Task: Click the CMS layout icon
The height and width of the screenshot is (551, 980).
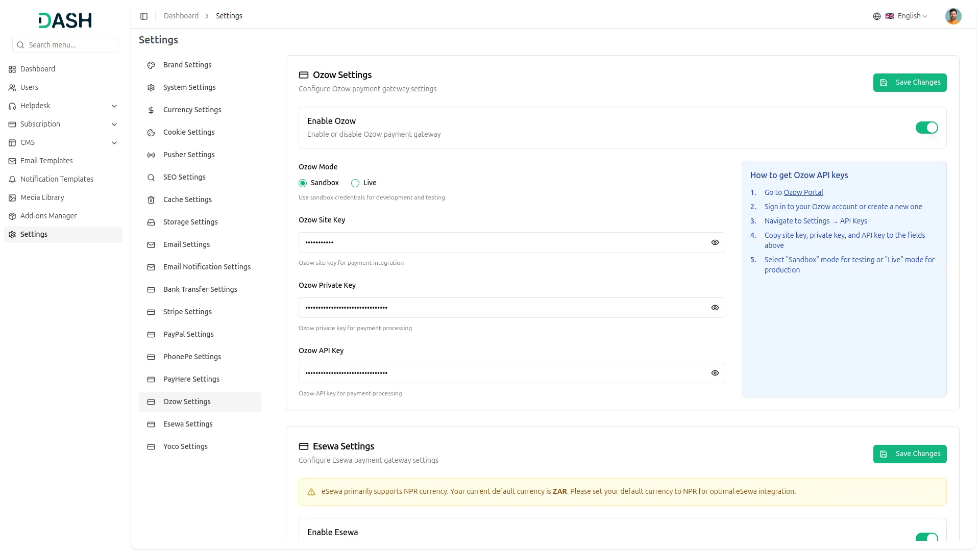Action: [12, 143]
